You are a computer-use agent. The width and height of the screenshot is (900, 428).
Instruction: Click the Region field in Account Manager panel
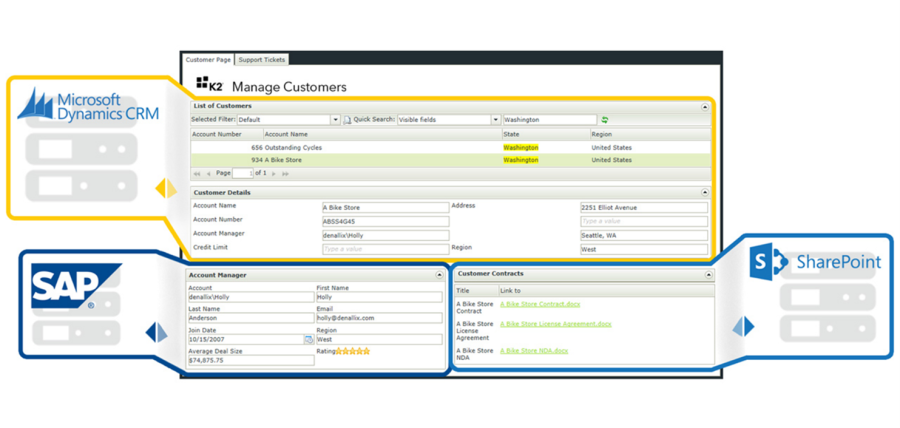pos(379,339)
